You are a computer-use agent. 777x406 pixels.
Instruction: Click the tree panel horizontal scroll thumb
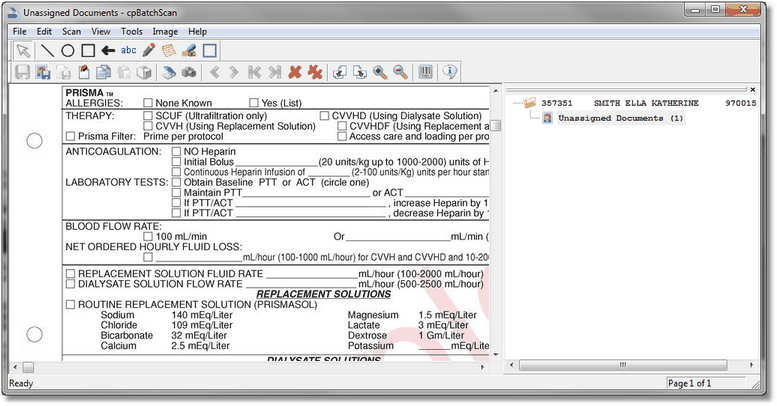click(623, 365)
